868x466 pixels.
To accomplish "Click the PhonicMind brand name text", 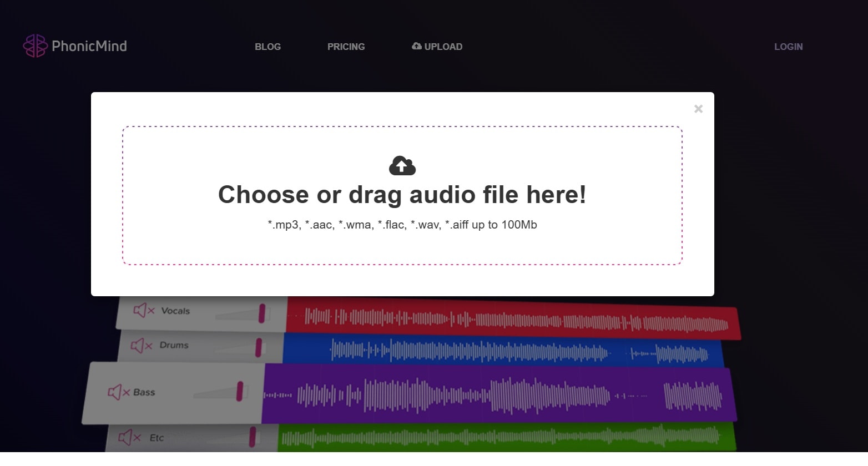I will point(89,46).
